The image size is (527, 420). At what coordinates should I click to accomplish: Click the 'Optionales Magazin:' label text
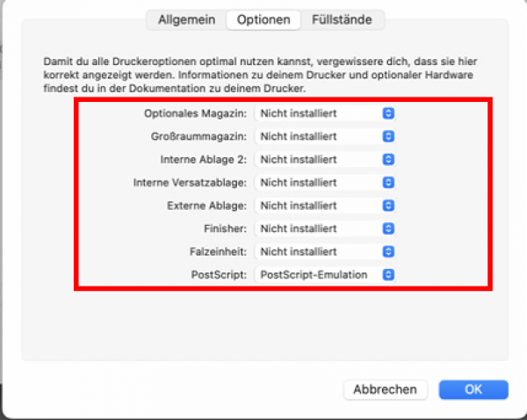(195, 113)
